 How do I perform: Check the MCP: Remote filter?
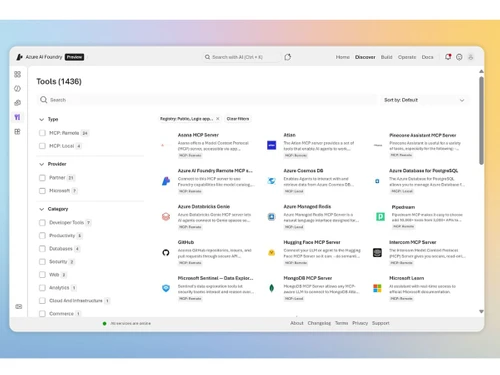pos(42,133)
